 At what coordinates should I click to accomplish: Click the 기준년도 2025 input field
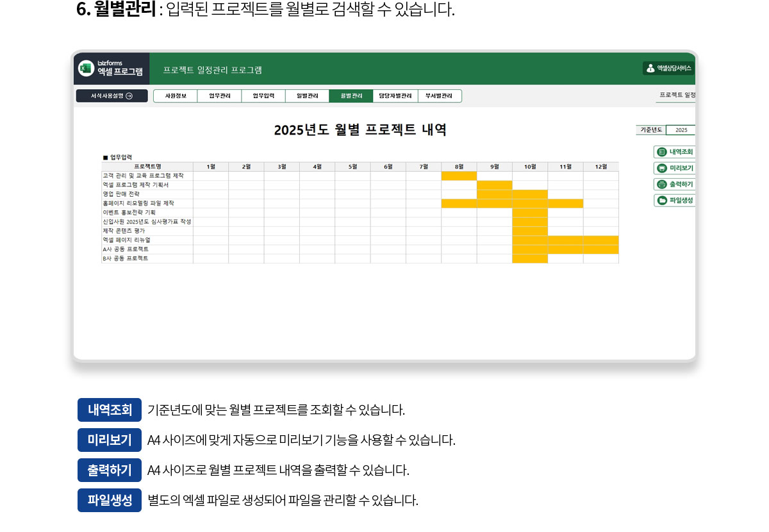tap(681, 130)
